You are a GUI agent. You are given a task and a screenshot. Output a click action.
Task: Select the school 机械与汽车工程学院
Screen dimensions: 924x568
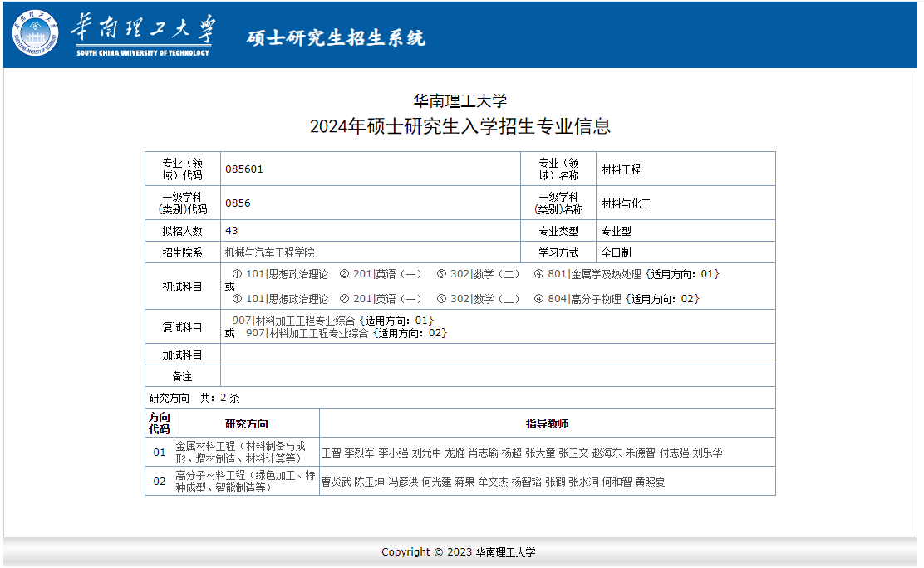[270, 252]
